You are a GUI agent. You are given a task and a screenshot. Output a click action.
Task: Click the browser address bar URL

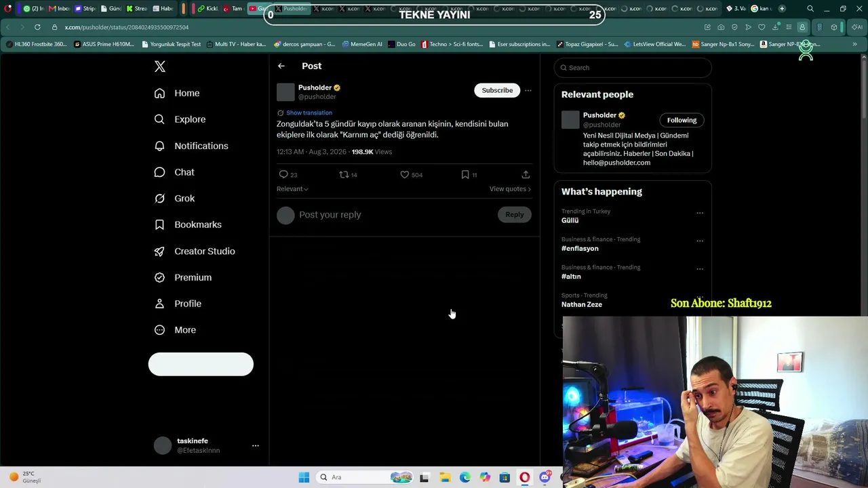coord(127,27)
